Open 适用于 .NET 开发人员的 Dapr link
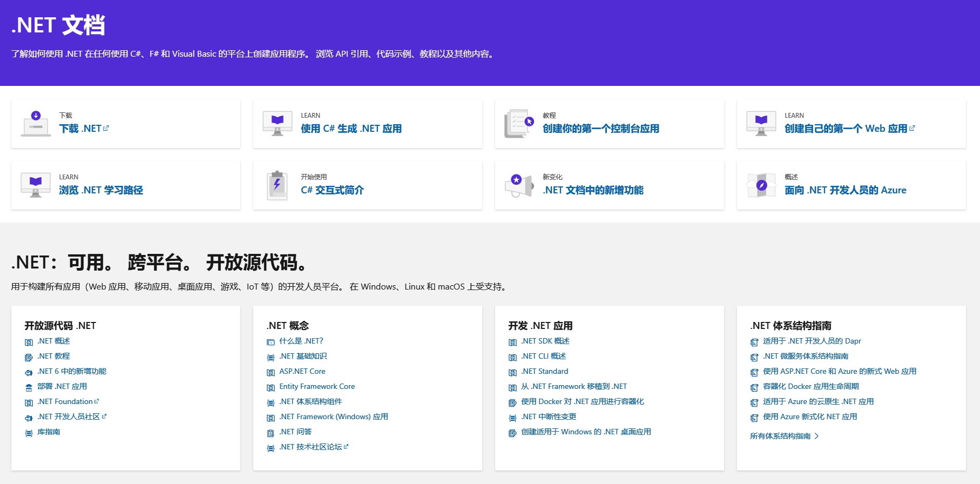The width and height of the screenshot is (980, 484). (812, 341)
